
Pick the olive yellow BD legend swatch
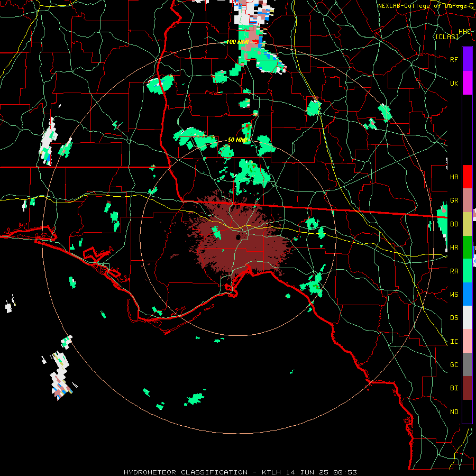coord(467,224)
